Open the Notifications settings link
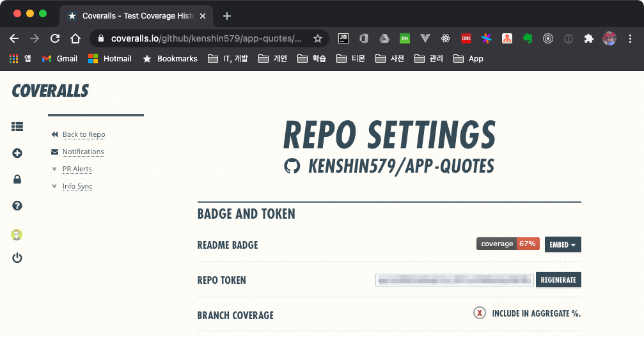Viewport: 644px width, 337px height. [x=83, y=152]
